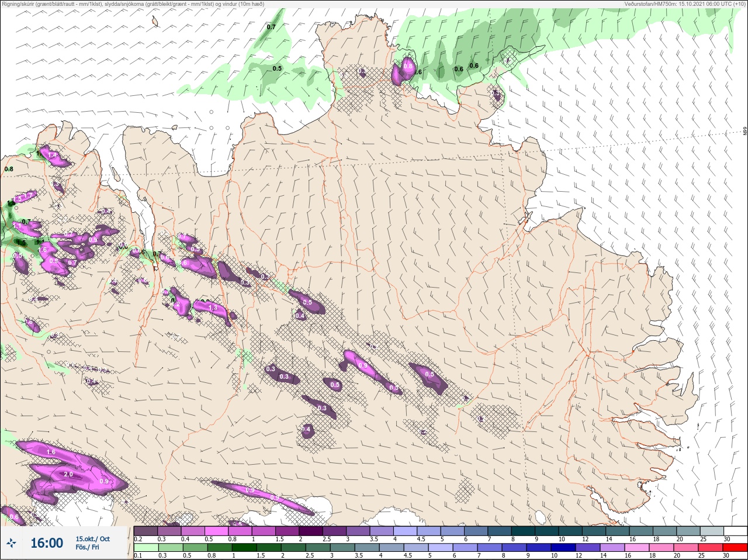Select the pale green 0.1–0.3 lower legend swatch

pos(146,548)
